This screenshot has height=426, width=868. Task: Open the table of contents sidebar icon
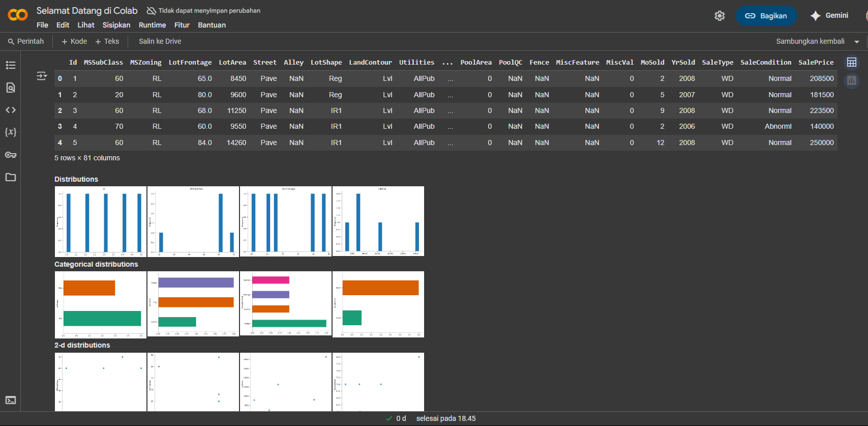[11, 65]
